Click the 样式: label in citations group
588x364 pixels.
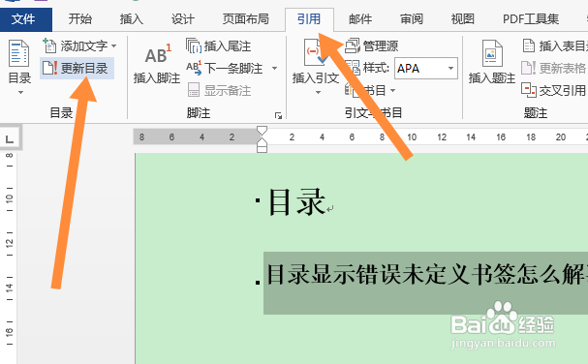(x=376, y=68)
